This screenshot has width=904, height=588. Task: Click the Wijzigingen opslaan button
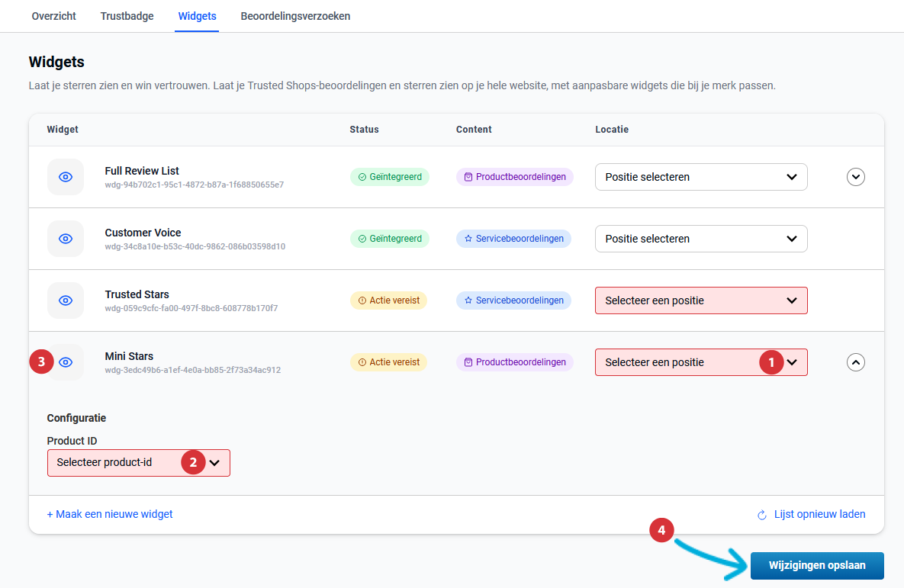pos(817,566)
